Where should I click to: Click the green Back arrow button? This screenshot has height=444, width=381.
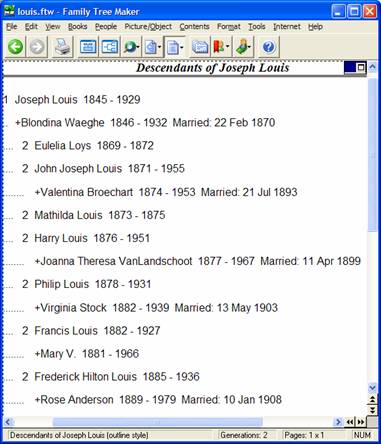coord(15,47)
